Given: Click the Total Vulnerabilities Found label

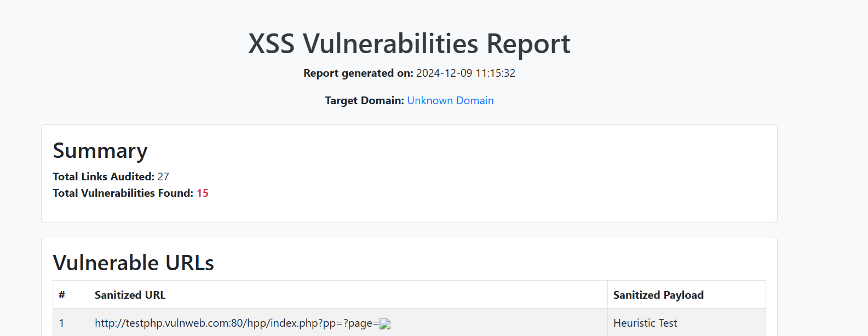Looking at the screenshot, I should tap(123, 193).
